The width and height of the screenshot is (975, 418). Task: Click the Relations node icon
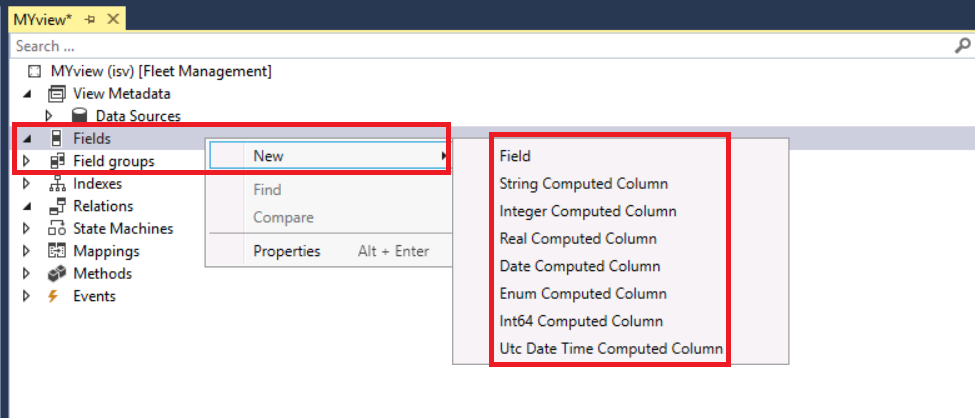coord(57,206)
